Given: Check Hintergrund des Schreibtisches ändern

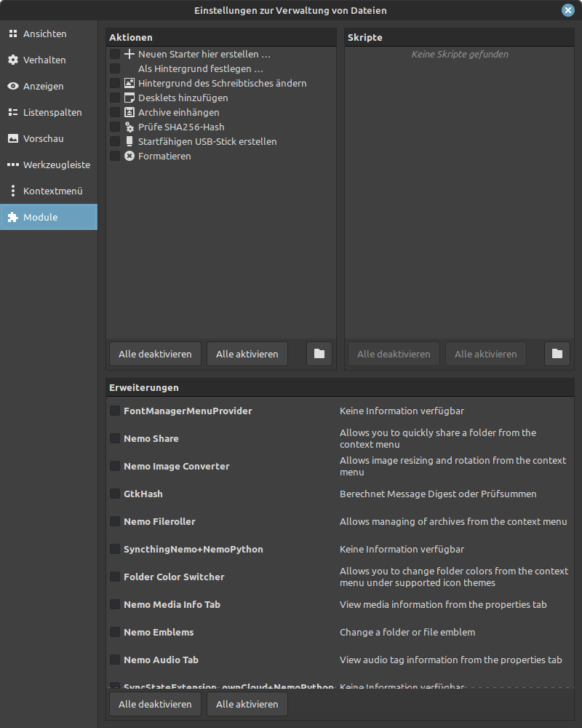Looking at the screenshot, I should pos(115,83).
